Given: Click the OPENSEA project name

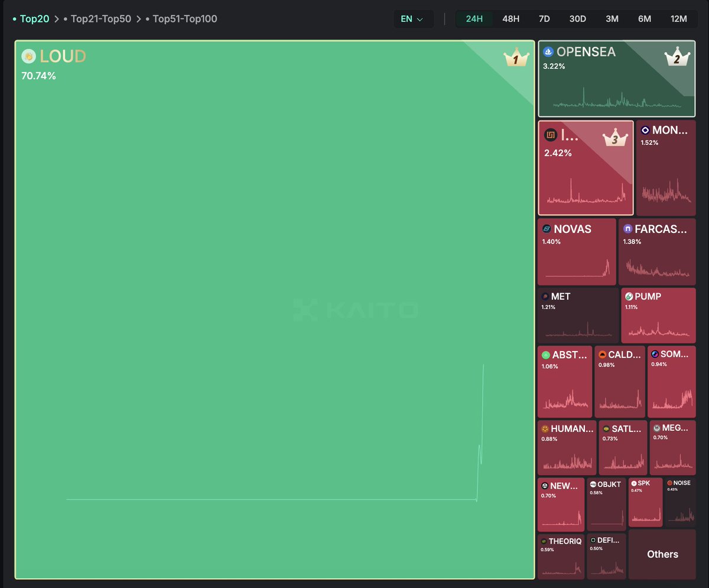Looking at the screenshot, I should (586, 51).
